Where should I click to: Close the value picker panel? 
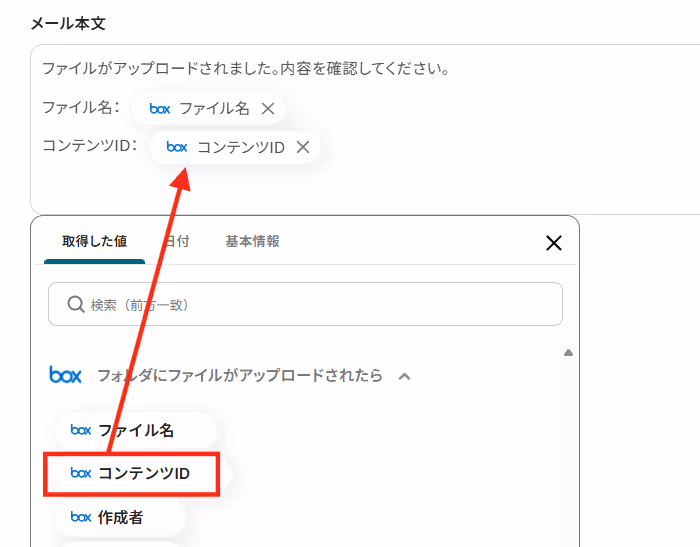tap(554, 243)
